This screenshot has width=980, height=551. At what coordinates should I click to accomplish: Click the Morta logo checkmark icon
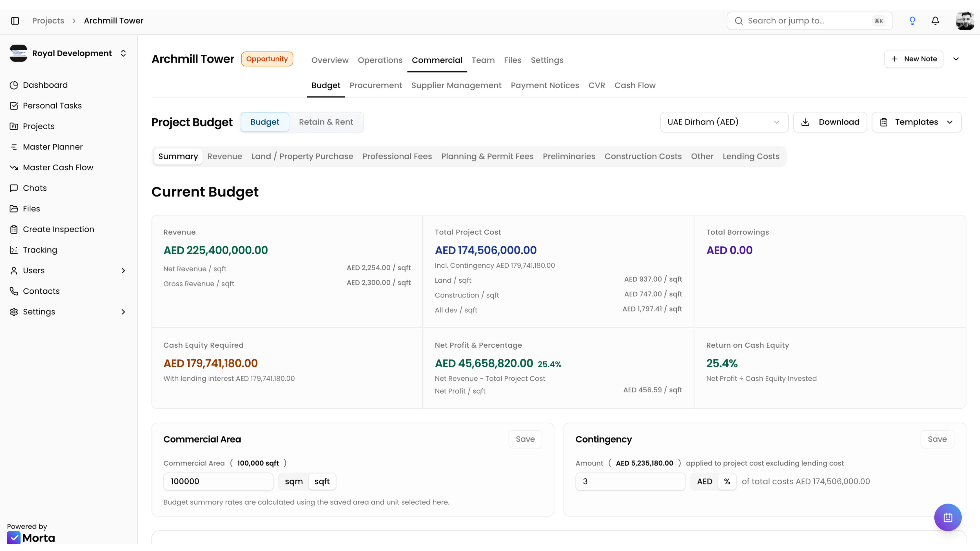tap(14, 538)
